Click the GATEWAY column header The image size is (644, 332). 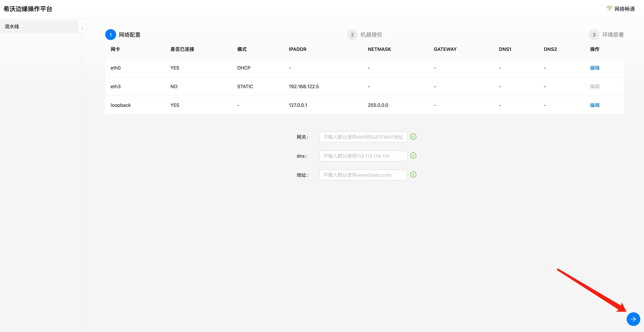pyautogui.click(x=445, y=49)
